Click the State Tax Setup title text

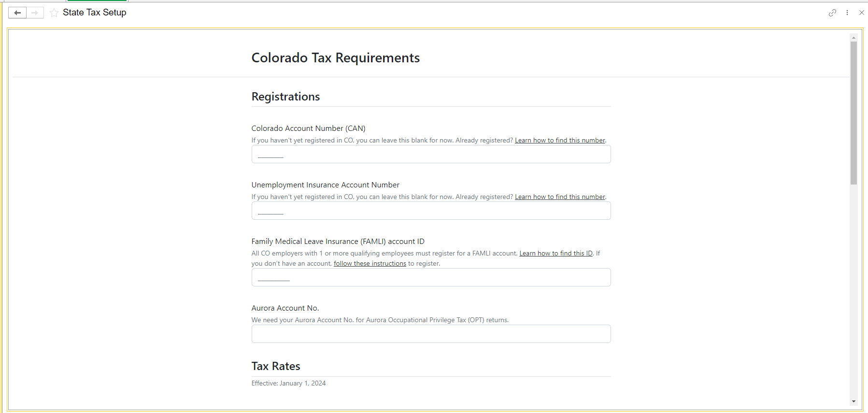tap(95, 13)
